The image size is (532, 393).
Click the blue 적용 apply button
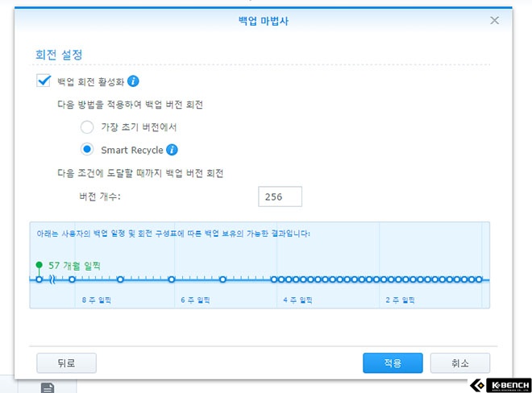(x=393, y=363)
